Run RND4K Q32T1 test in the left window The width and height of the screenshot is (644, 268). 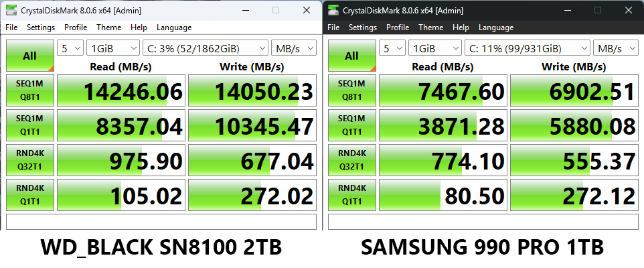point(30,160)
